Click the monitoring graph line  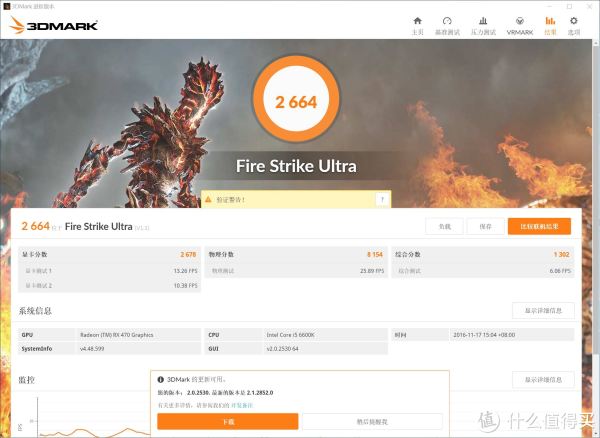click(x=96, y=432)
